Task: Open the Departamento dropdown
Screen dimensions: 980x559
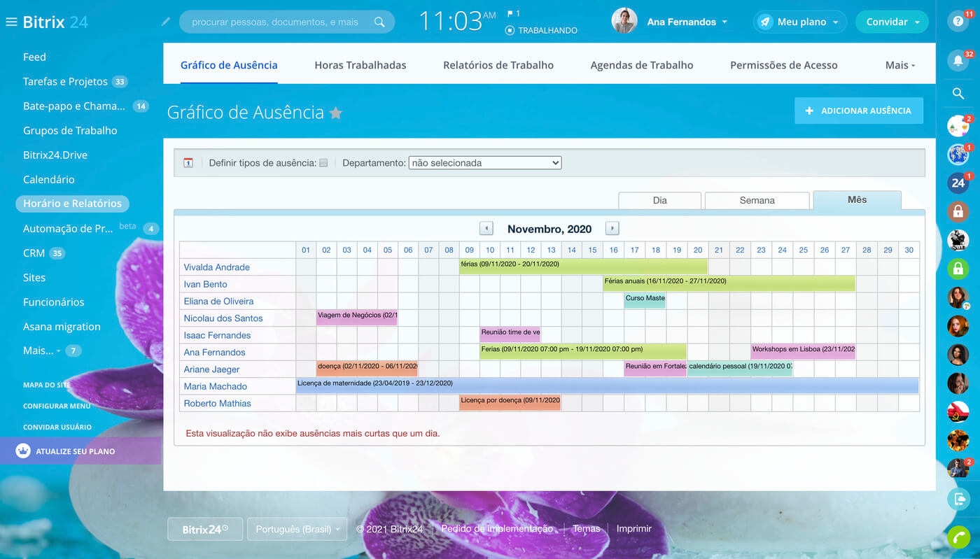Action: click(484, 163)
